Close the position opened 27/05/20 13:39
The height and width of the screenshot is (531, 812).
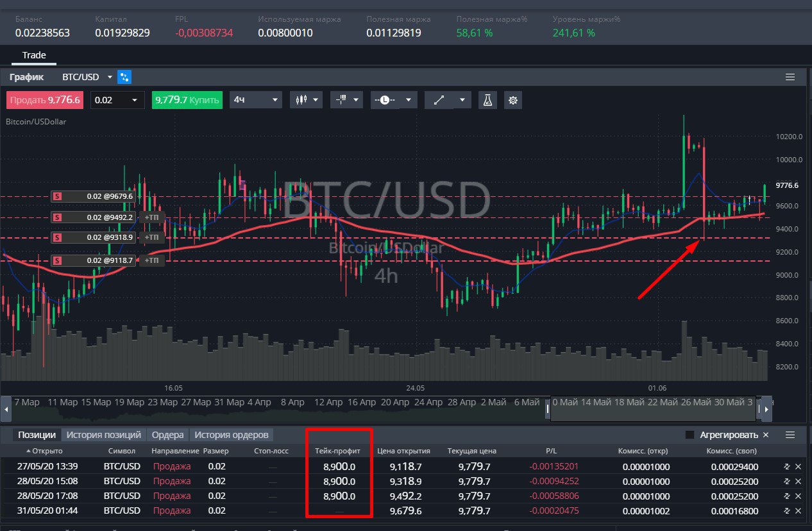pyautogui.click(x=799, y=466)
